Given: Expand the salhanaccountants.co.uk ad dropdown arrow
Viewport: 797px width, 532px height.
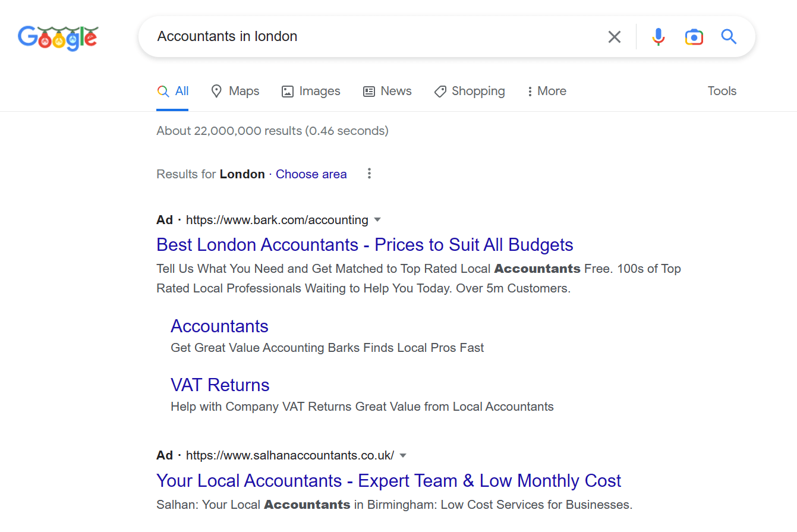Looking at the screenshot, I should click(403, 455).
